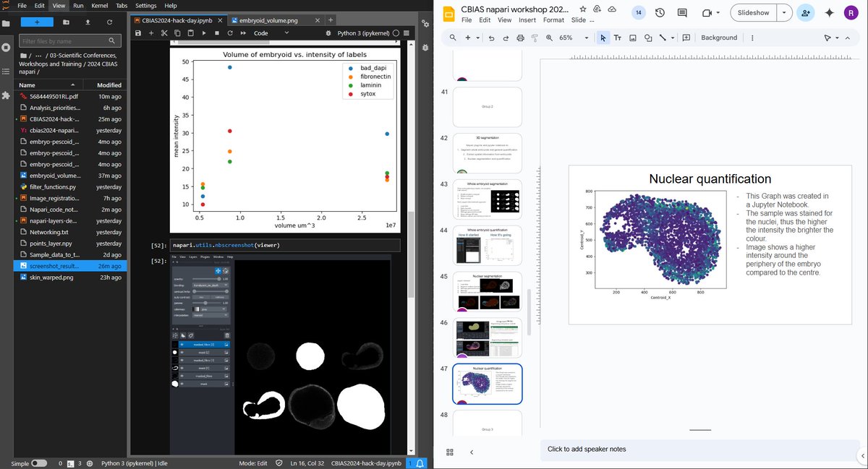This screenshot has width=868, height=469.
Task: Select slide 43 Whole embryoid segmentation thumbnail
Action: pyautogui.click(x=487, y=199)
